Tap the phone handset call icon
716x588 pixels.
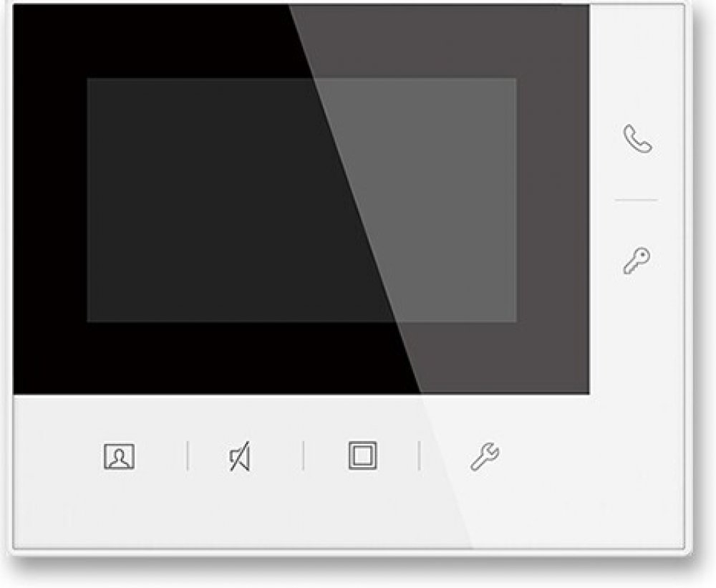[638, 138]
